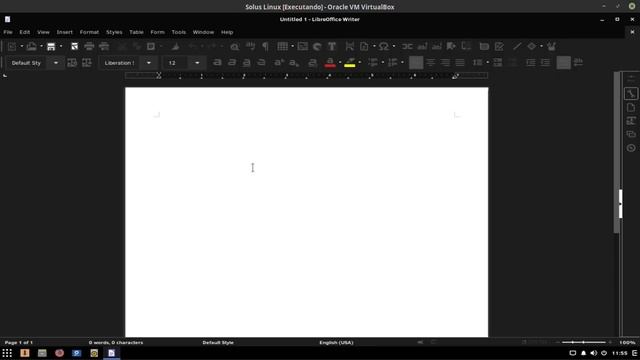This screenshot has width=640, height=360.
Task: Toggle Align Right
Action: coord(445,62)
